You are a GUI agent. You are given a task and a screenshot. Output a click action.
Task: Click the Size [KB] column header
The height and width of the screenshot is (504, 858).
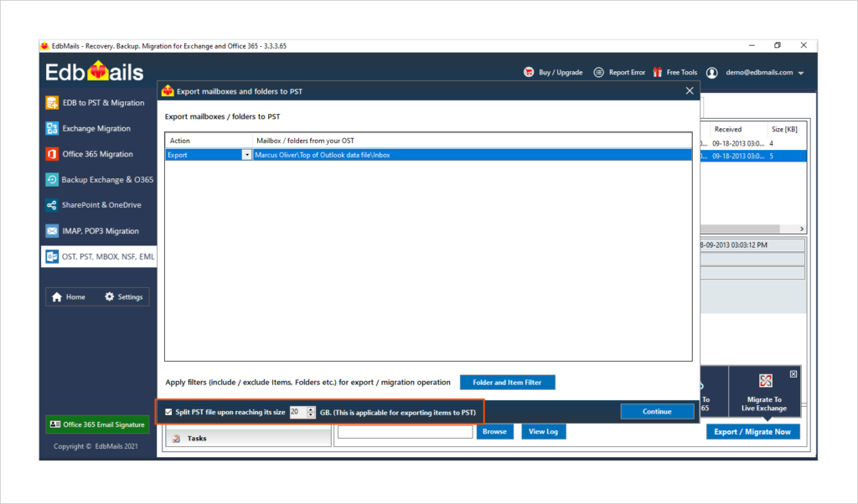pyautogui.click(x=784, y=130)
